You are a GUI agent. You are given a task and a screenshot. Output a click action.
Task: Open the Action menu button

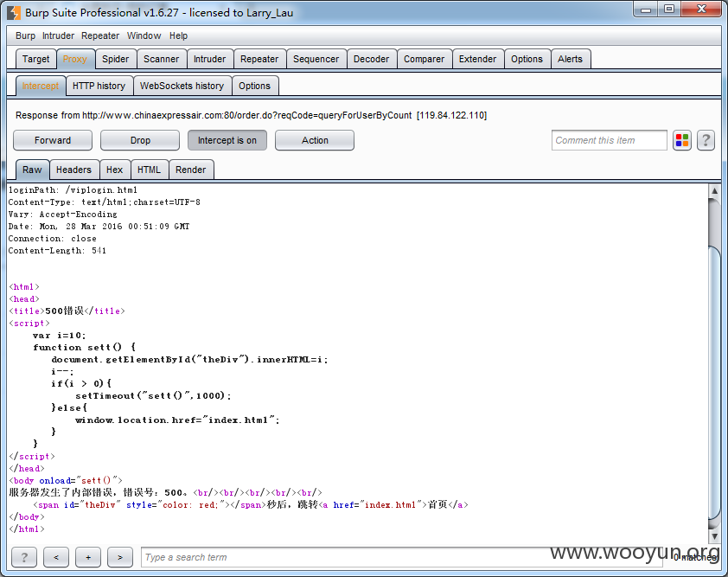[x=315, y=140]
